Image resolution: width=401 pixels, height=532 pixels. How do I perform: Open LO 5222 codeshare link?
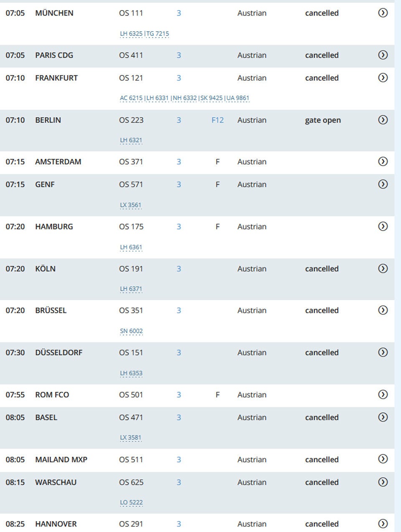(x=131, y=502)
